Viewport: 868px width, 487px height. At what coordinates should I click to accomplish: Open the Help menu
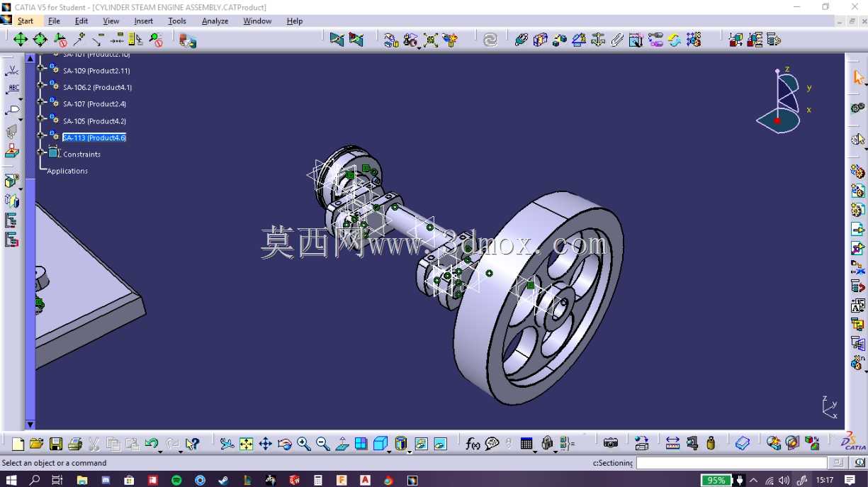(295, 21)
